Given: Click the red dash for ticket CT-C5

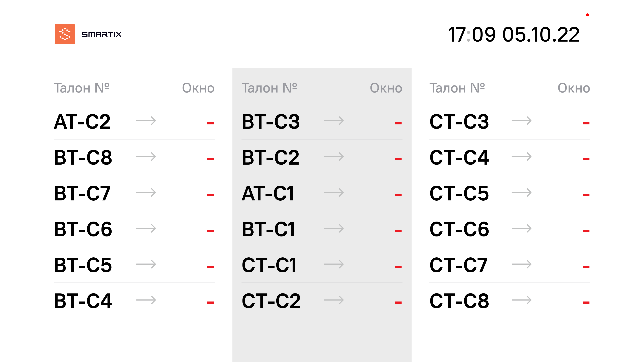Looking at the screenshot, I should click(x=586, y=195).
